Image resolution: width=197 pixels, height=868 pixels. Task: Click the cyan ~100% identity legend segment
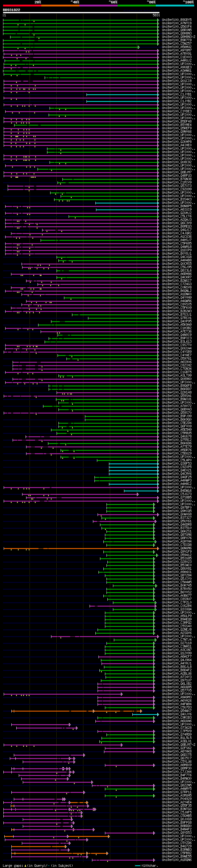click(x=175, y=6)
